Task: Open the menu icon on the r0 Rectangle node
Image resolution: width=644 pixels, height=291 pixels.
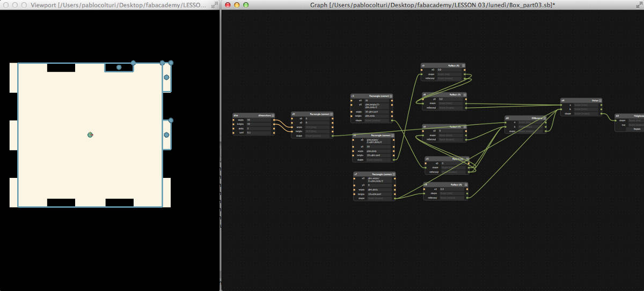Action: pos(331,114)
